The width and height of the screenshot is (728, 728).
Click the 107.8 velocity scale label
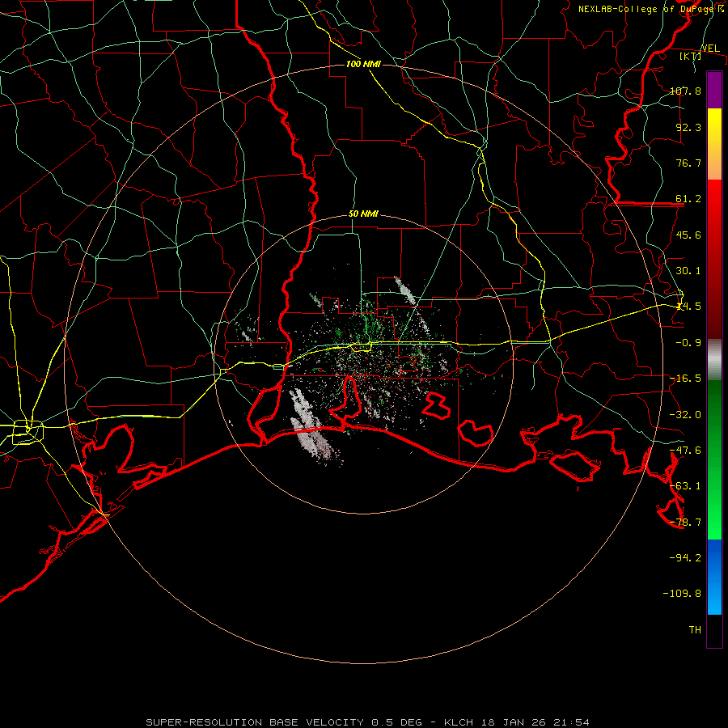685,91
